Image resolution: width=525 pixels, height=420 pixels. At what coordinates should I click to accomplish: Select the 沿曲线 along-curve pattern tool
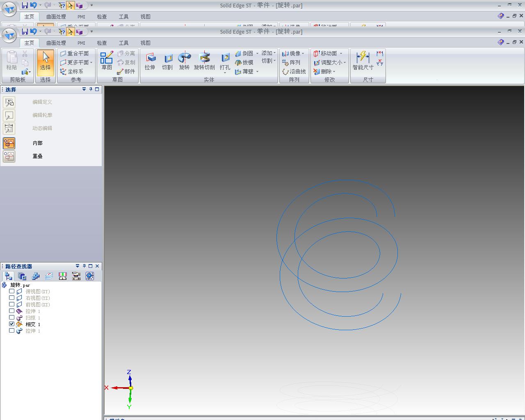[294, 71]
